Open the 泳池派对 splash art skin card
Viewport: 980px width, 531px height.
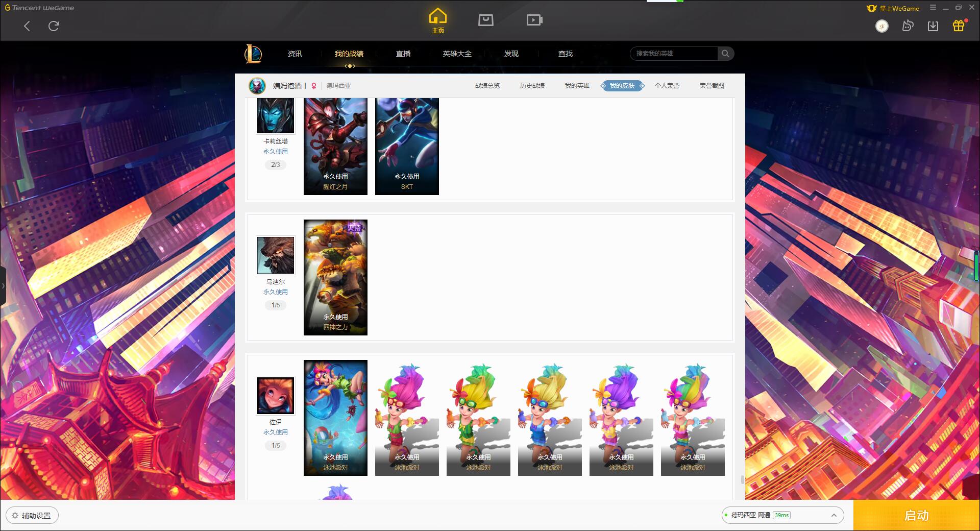335,418
